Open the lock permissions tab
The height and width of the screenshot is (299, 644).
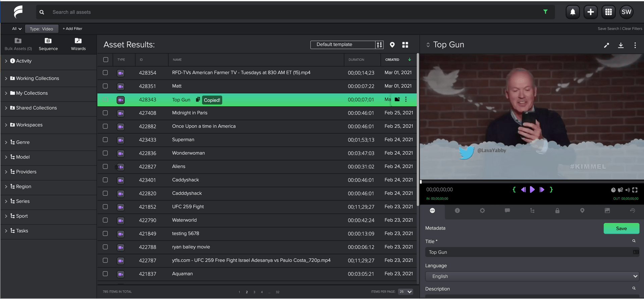click(x=557, y=211)
